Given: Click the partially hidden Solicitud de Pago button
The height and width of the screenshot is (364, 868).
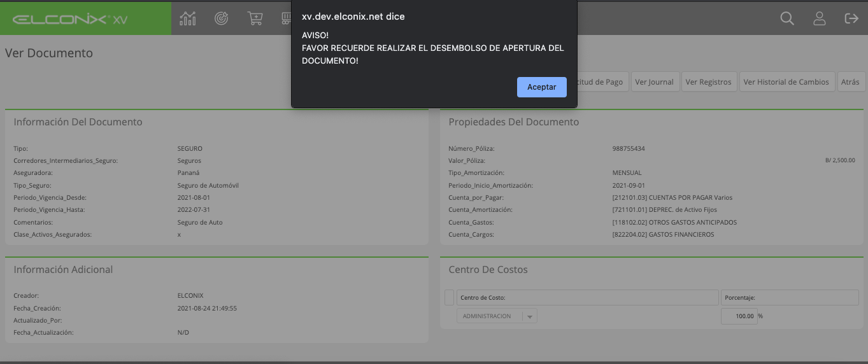Looking at the screenshot, I should point(602,81).
